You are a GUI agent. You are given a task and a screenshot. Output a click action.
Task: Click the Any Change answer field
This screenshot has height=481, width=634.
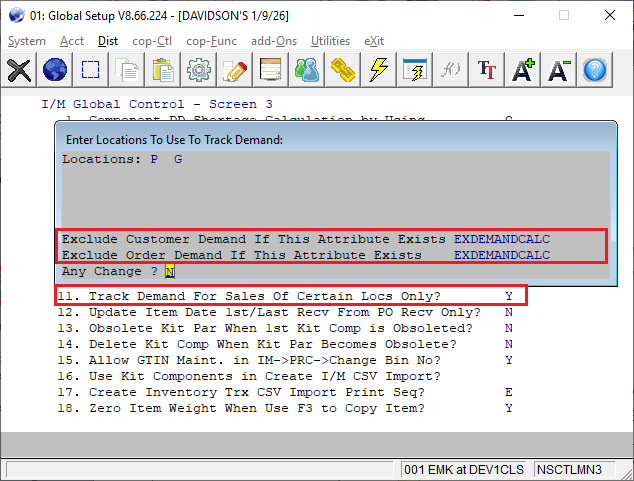(169, 271)
